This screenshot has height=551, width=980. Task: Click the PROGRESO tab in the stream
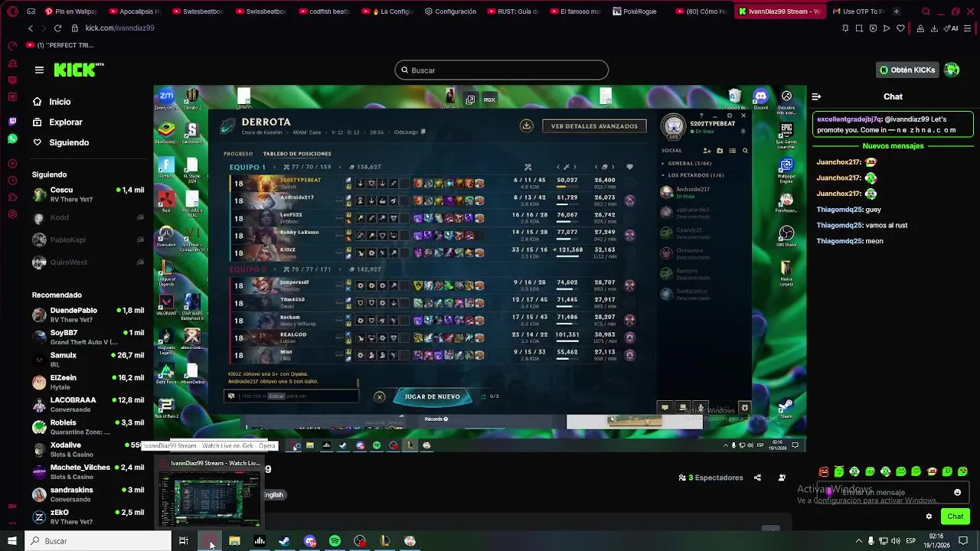click(x=238, y=154)
